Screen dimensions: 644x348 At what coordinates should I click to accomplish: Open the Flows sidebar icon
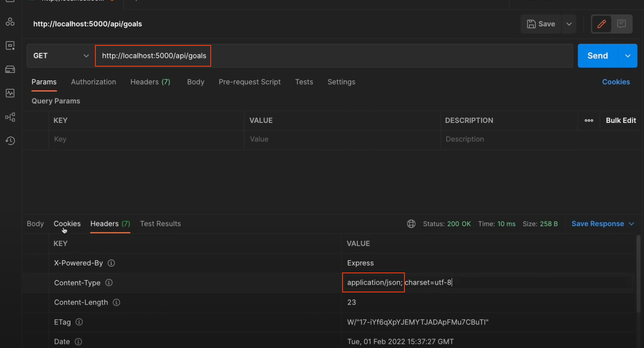tap(10, 117)
